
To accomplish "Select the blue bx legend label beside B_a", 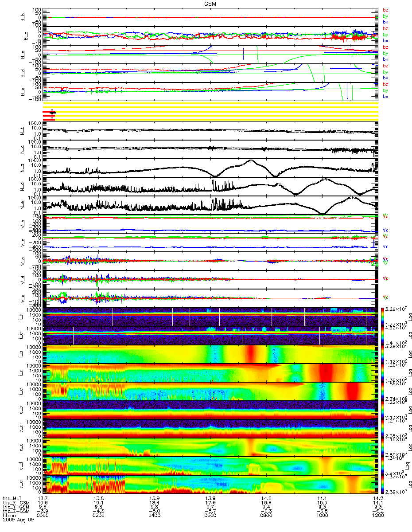I will [x=385, y=59].
